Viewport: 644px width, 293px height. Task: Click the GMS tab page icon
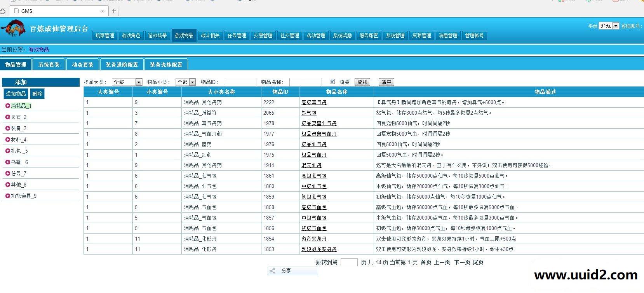[x=16, y=11]
